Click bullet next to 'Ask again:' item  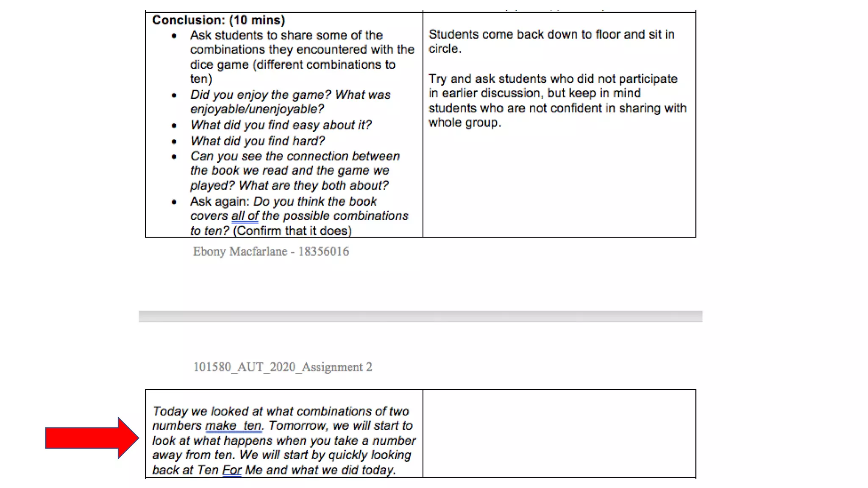(x=174, y=202)
